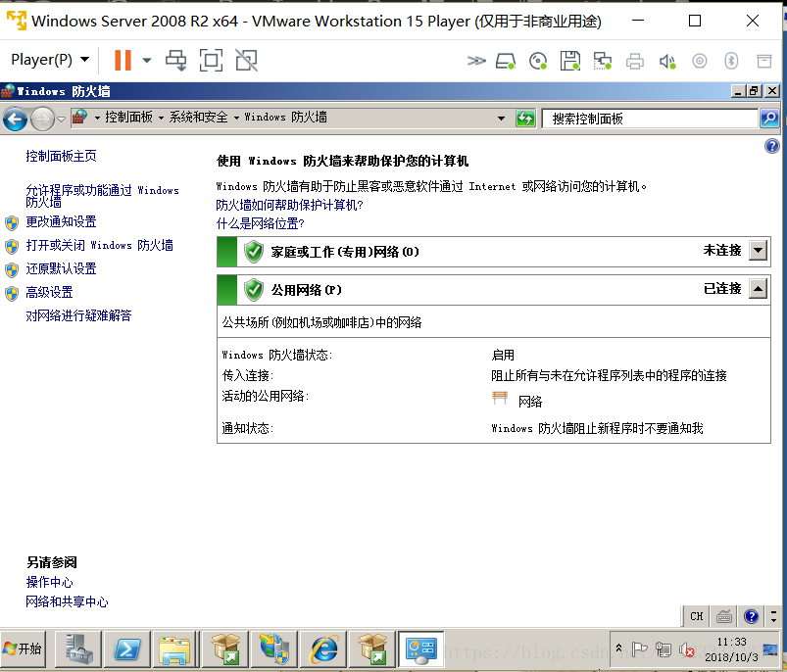Open 打开或关闭 Windows 防火墙 link
This screenshot has height=672, width=787.
(x=99, y=245)
